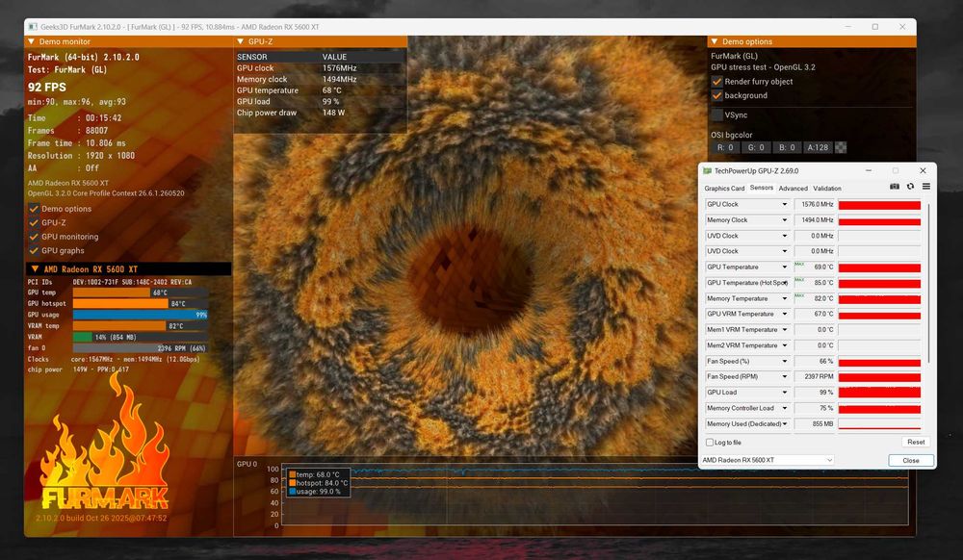Open the GPU Temperature (Hot Spot) dropdown
Viewport: 963px width, 560px height.
click(784, 283)
